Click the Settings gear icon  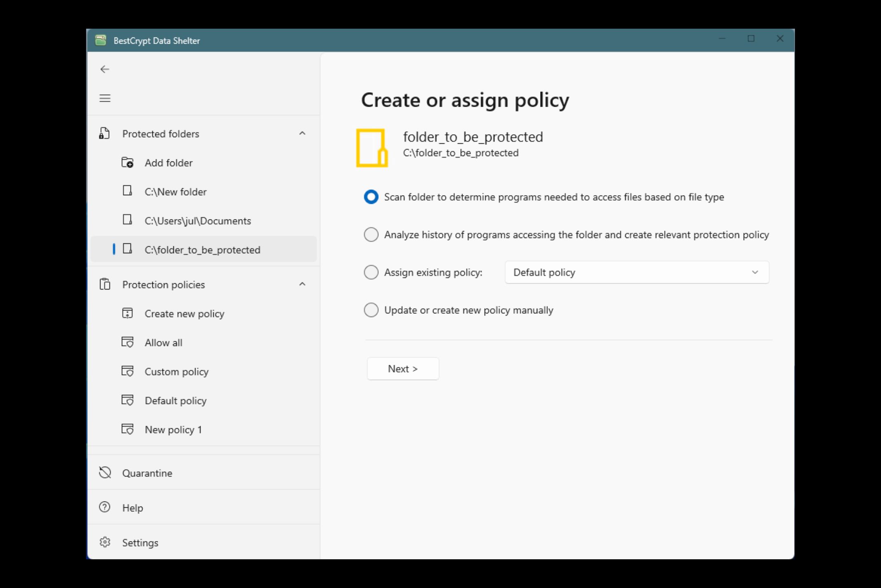point(104,542)
